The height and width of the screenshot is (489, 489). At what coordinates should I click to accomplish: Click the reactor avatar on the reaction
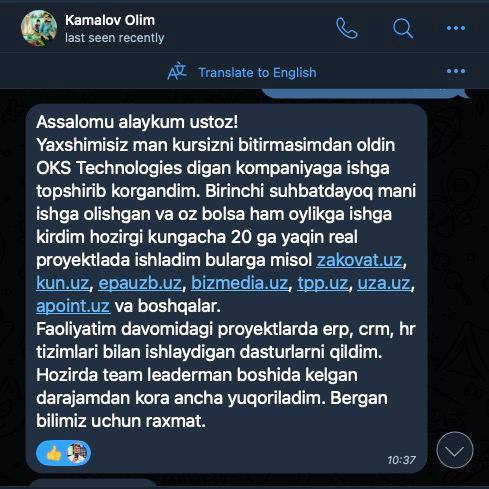77,453
